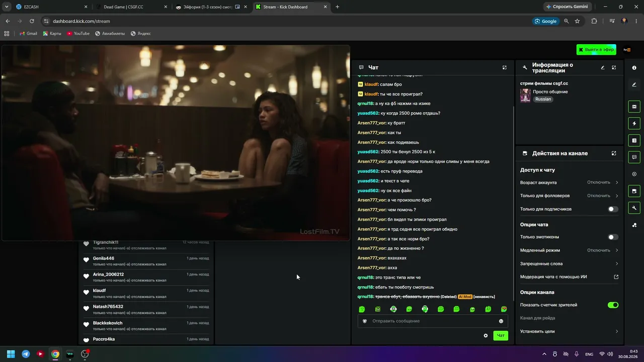Open the lightning bolt icon in the right sidebar
Viewport: 644px width, 362px height.
click(x=634, y=123)
